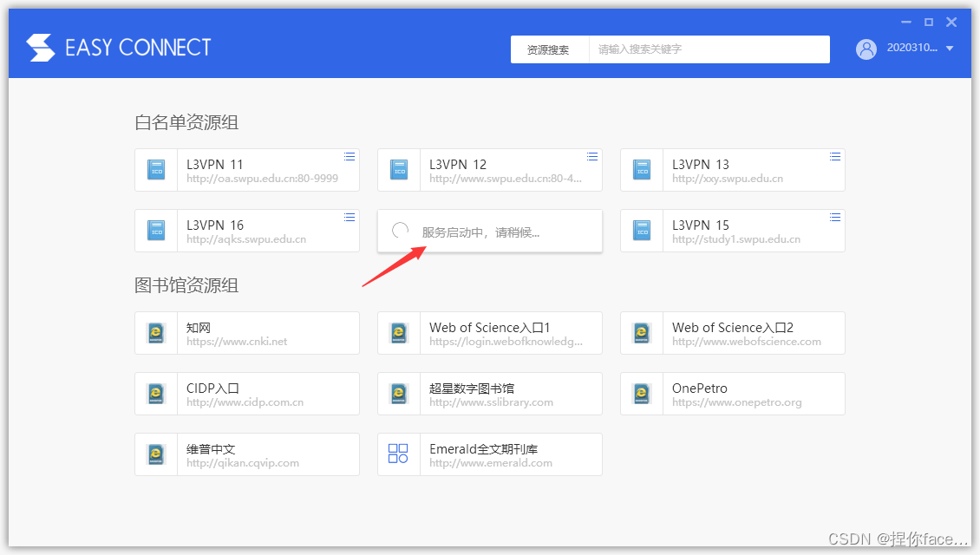Open the L3VPN 15 resource title
This screenshot has width=980, height=555.
pos(701,225)
